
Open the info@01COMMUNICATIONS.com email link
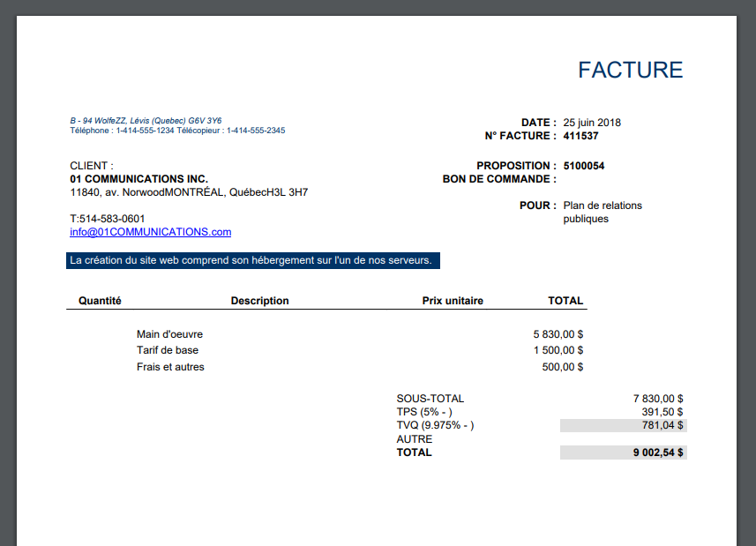point(150,232)
